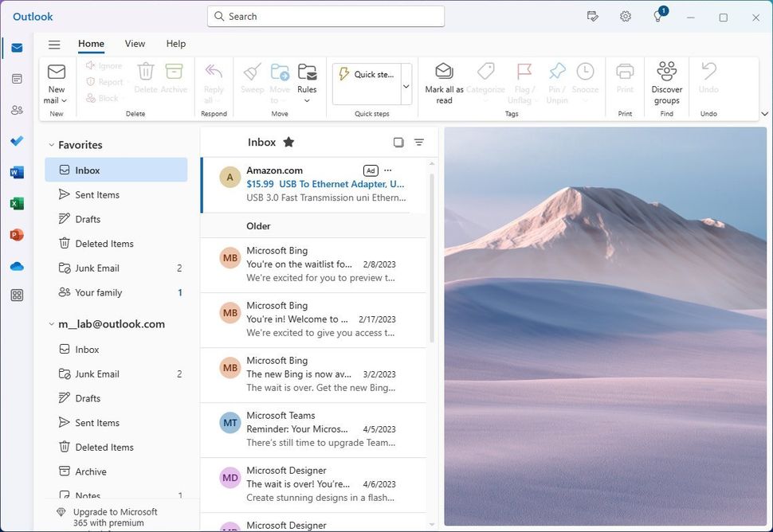Unfavorite the Inbox via its star
773x532 pixels.
287,142
